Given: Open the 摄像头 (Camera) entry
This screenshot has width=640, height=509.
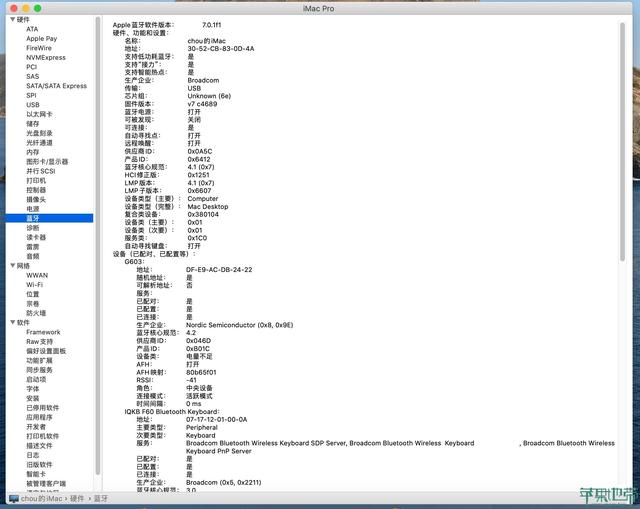Looking at the screenshot, I should pyautogui.click(x=36, y=199).
